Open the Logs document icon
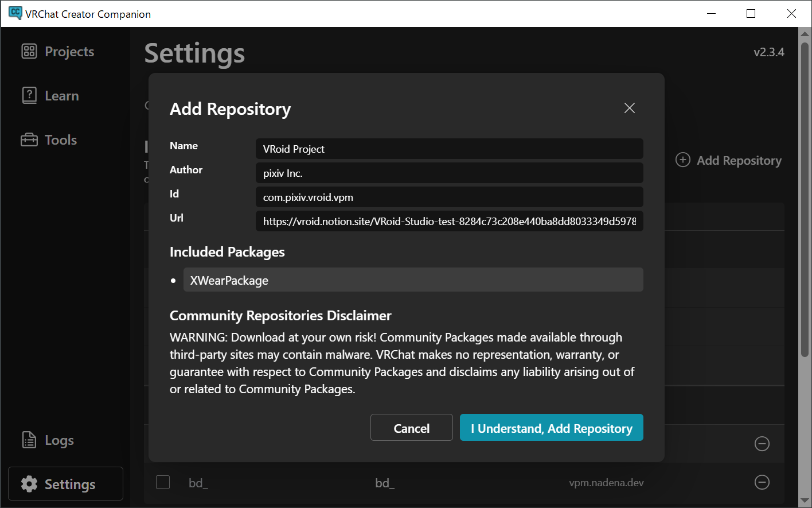The height and width of the screenshot is (508, 812). (x=29, y=440)
